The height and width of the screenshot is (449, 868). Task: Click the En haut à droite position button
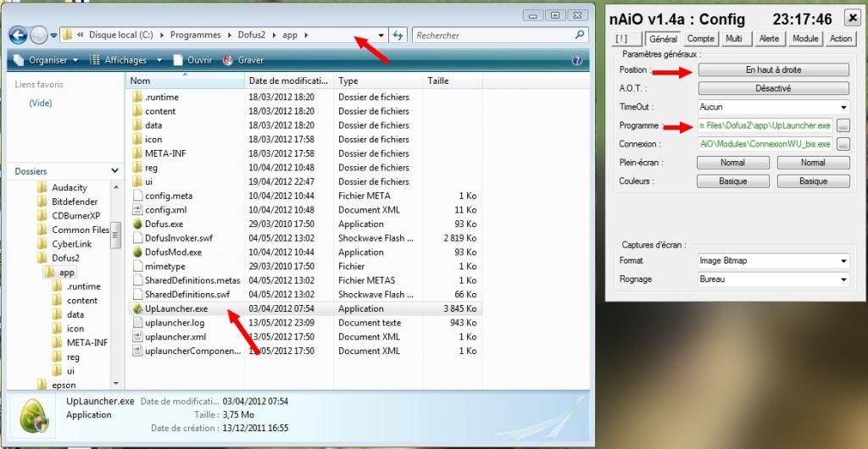point(773,70)
